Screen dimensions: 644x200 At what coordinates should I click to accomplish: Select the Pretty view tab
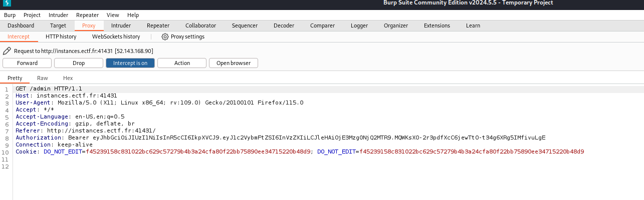[15, 78]
